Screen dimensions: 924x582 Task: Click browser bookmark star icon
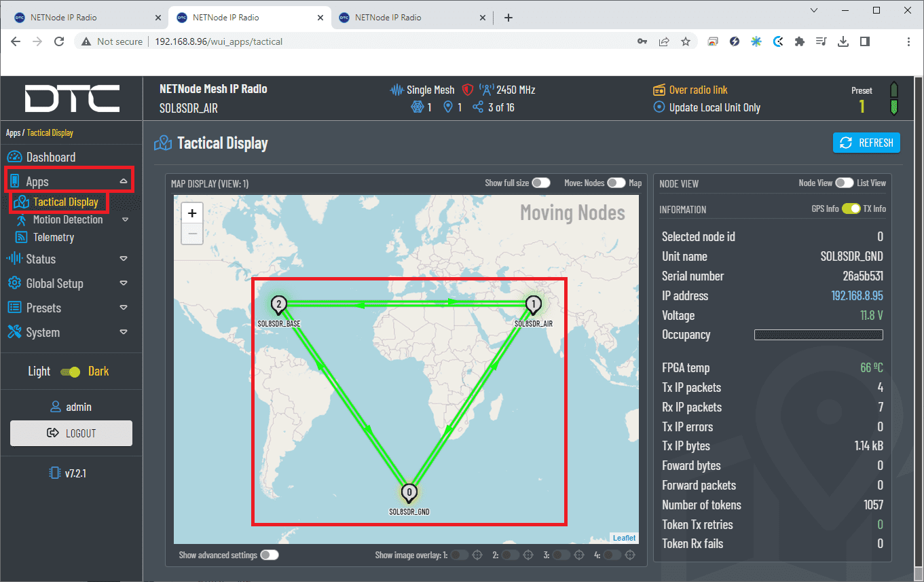[x=686, y=41]
